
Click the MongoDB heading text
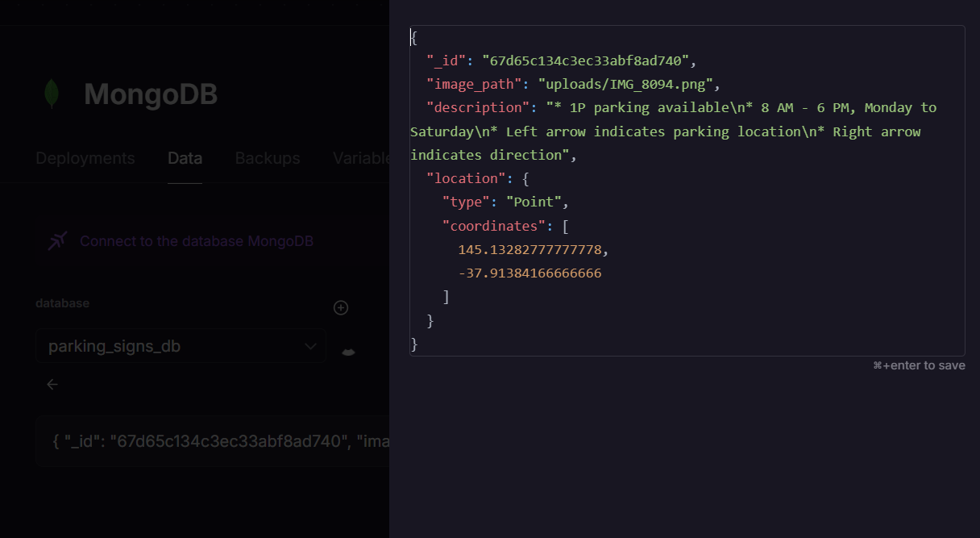click(151, 94)
